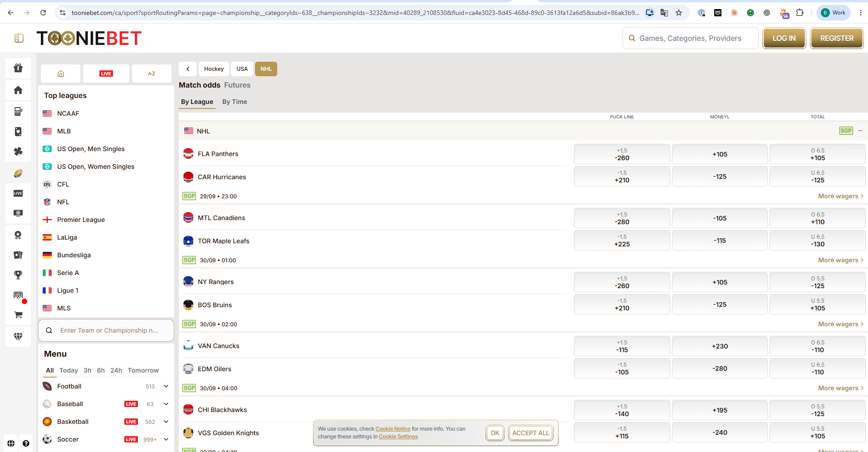Open the football sports icon in sidebar
Viewport: 868px width, 452px height.
(18, 173)
